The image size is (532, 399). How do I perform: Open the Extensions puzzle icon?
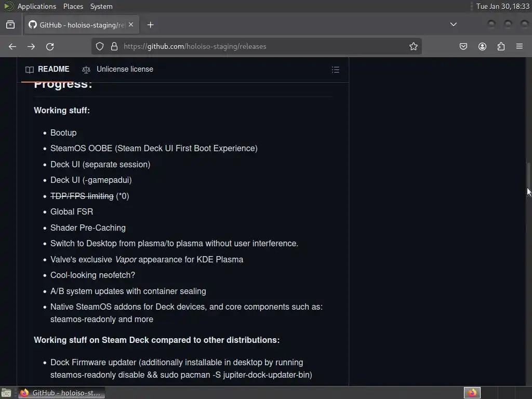coord(501,46)
